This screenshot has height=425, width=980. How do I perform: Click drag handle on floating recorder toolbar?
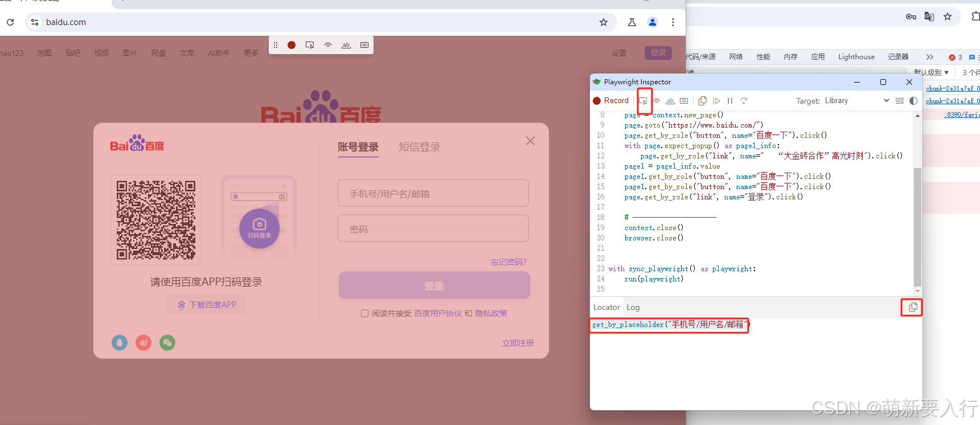coord(276,45)
